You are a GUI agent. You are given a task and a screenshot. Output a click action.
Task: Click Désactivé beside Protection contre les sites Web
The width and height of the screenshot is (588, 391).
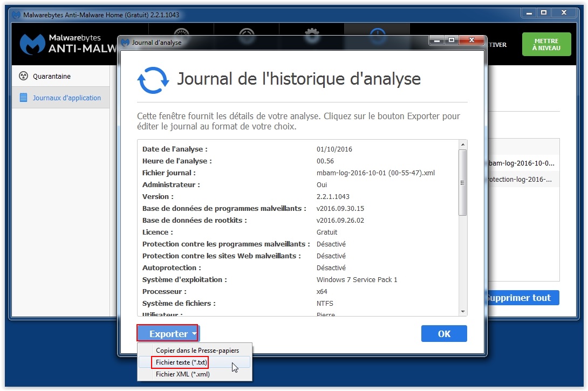pos(331,256)
